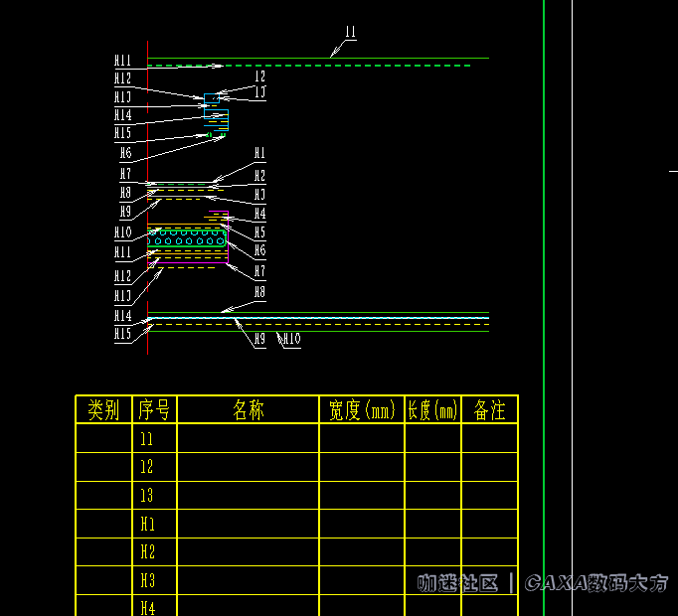Image resolution: width=678 pixels, height=616 pixels.
Task: Click the empty 名称 cell in row I1
Action: click(x=249, y=438)
